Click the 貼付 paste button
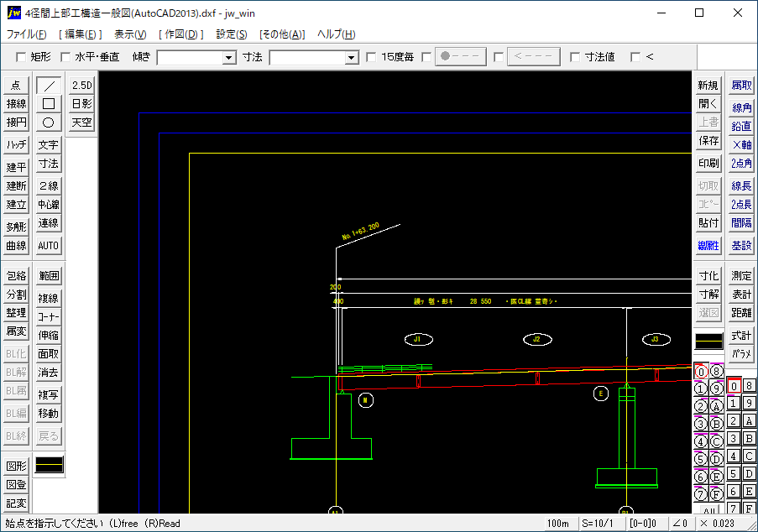Viewport: 758px width, 532px height. tap(708, 222)
